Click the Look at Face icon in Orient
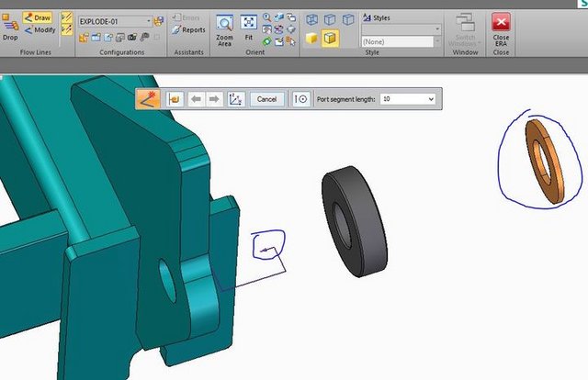The height and width of the screenshot is (380, 588). tap(291, 29)
